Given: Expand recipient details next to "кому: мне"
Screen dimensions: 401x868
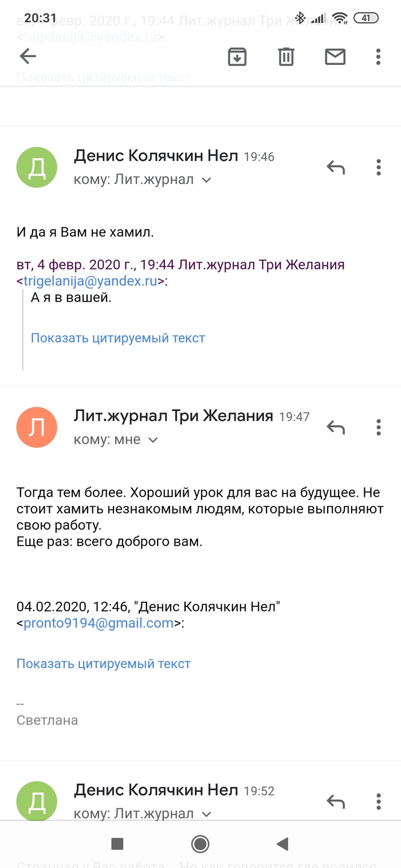Looking at the screenshot, I should pos(153,440).
